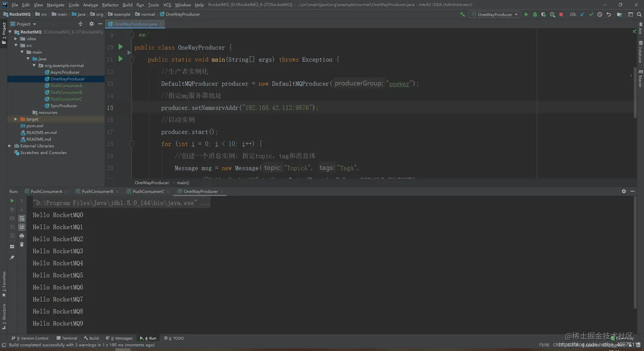Run with Coverage from the main toolbar
The height and width of the screenshot is (351, 644).
pos(543,14)
